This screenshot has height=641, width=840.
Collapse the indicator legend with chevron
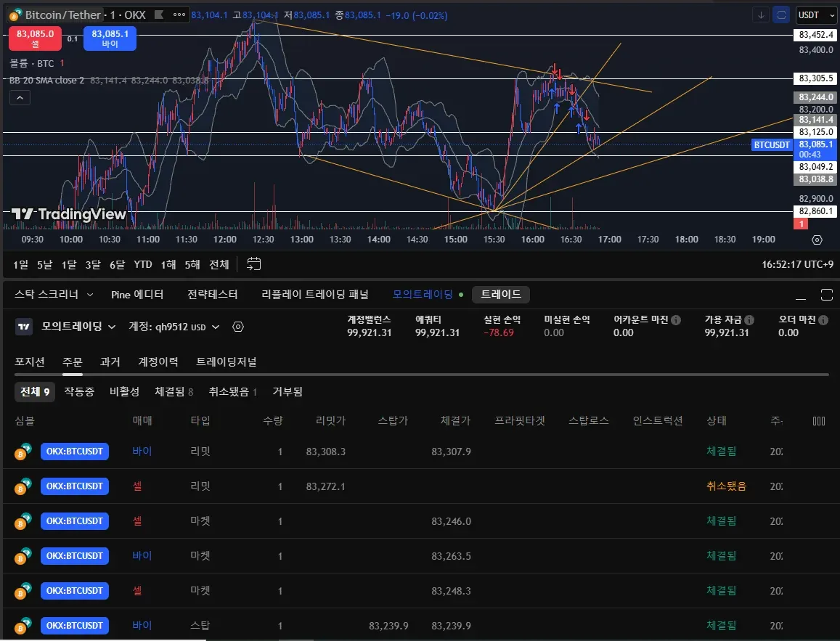pos(20,98)
